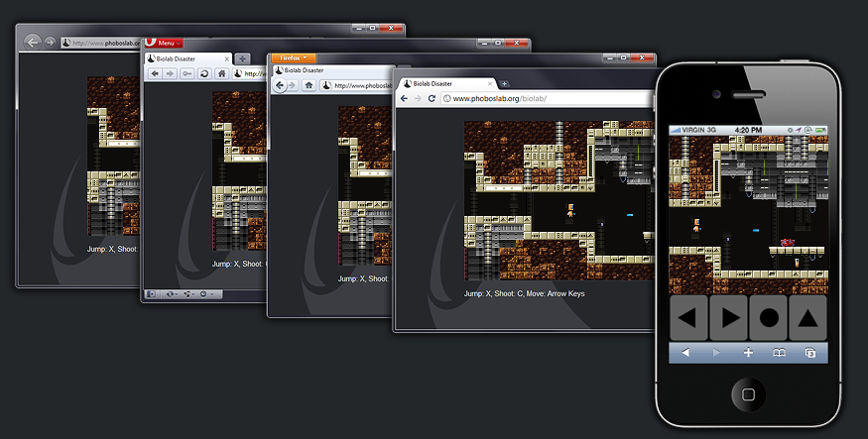
Task: Close the Biolab Disaster tab in Chrome
Action: 490,84
